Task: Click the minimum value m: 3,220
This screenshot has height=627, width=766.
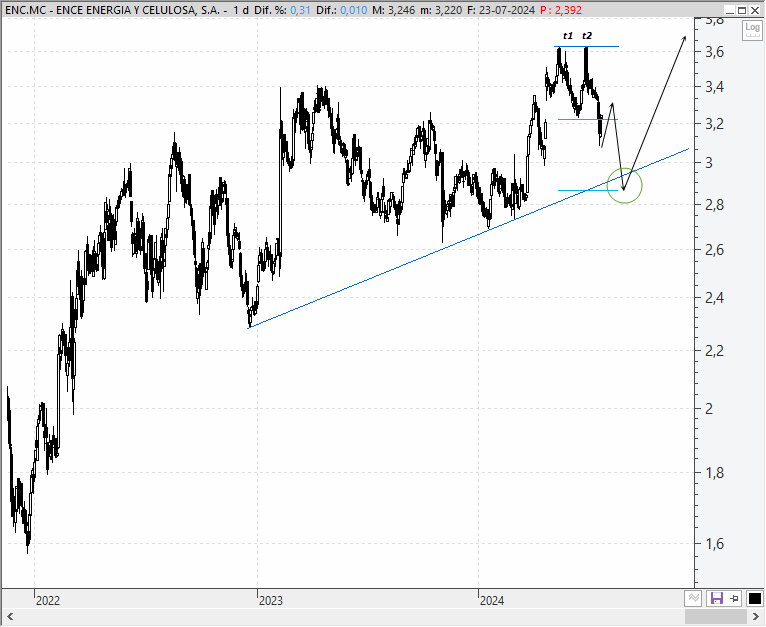Action: click(441, 10)
